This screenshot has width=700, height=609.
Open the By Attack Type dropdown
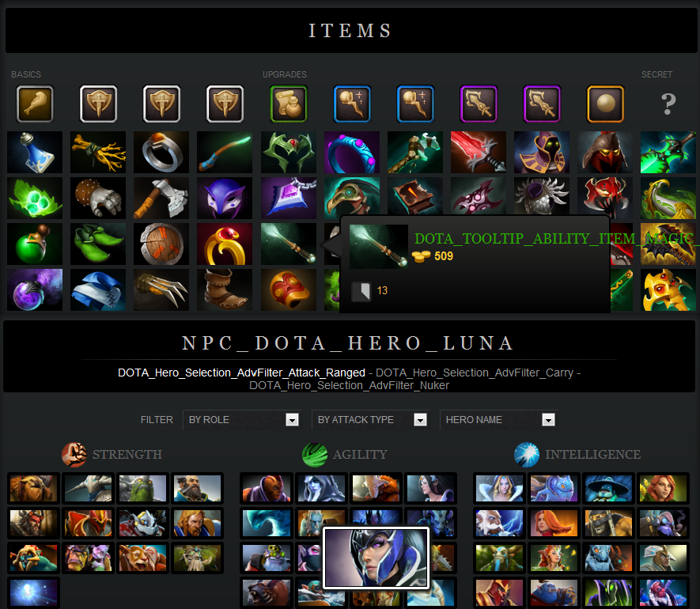coord(371,420)
